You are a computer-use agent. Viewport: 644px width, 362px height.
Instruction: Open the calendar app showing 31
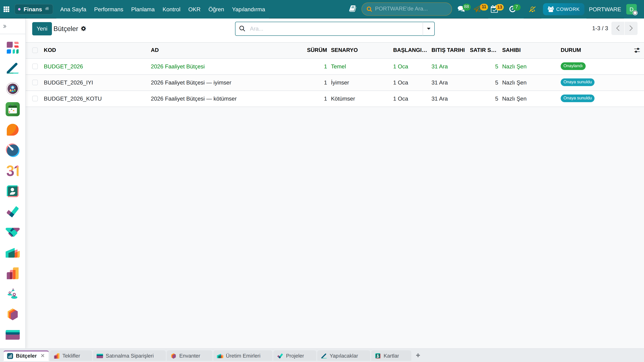12,171
